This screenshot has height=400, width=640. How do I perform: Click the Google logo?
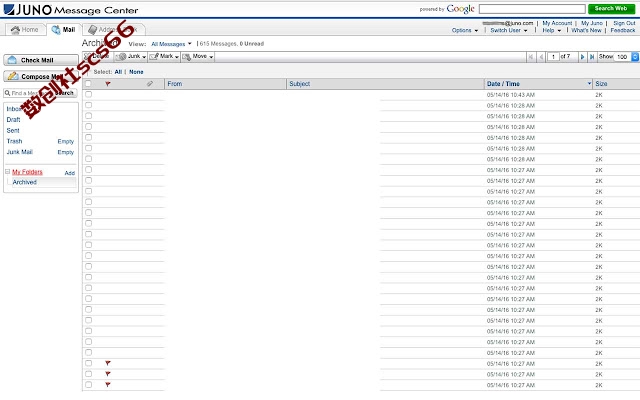coord(460,9)
